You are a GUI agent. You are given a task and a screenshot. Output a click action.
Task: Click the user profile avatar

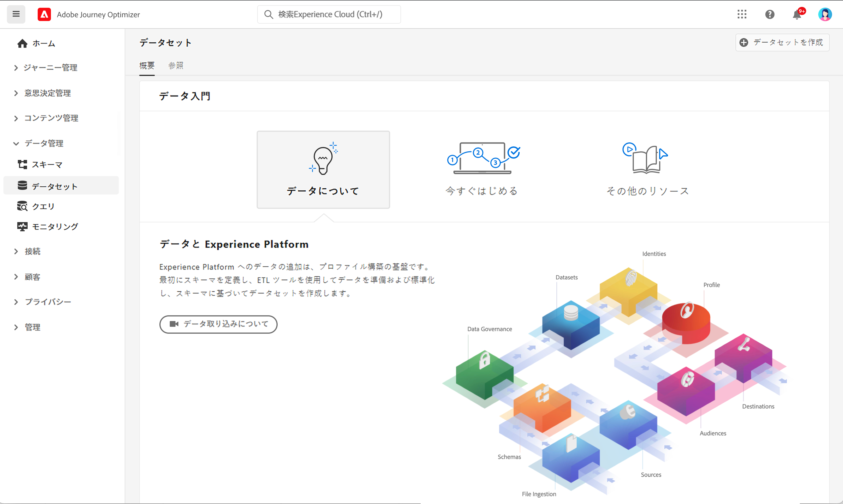[825, 14]
